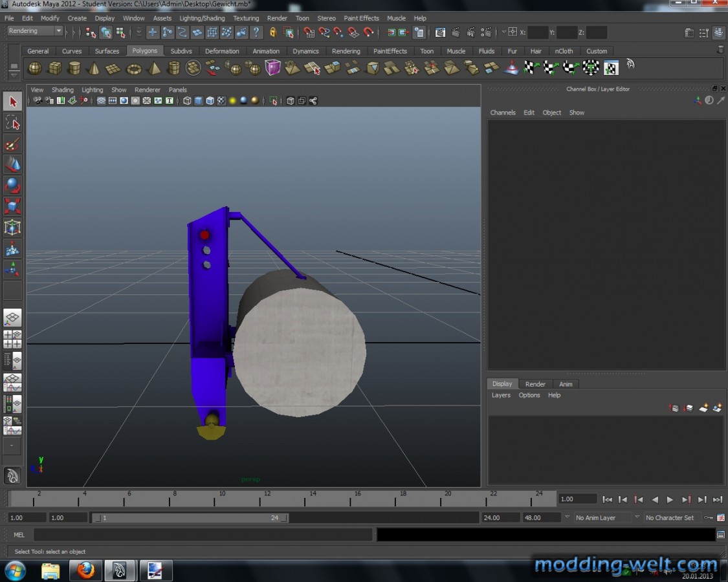This screenshot has height=582, width=728.
Task: Toggle textured display in the viewport
Action: tap(221, 101)
